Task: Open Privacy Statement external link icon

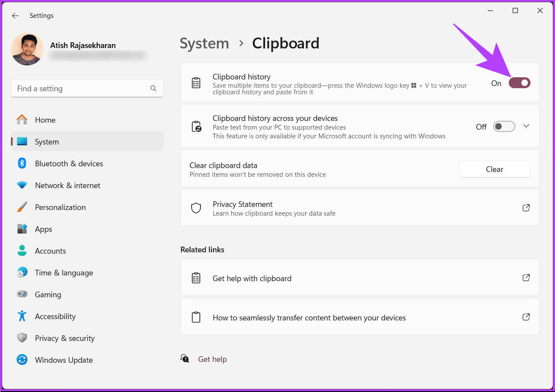Action: (526, 208)
